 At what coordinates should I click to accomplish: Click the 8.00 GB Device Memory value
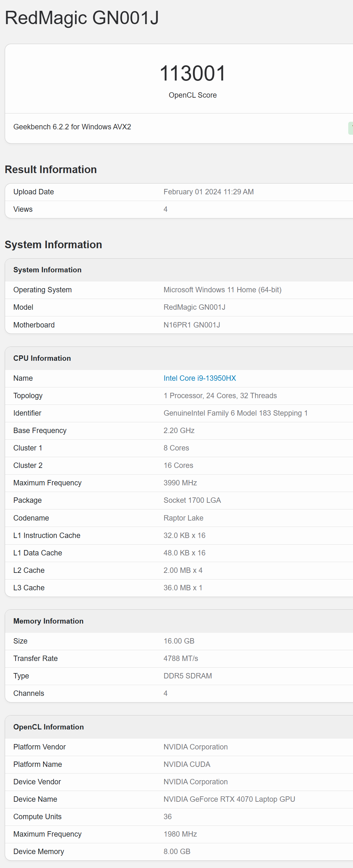click(177, 852)
